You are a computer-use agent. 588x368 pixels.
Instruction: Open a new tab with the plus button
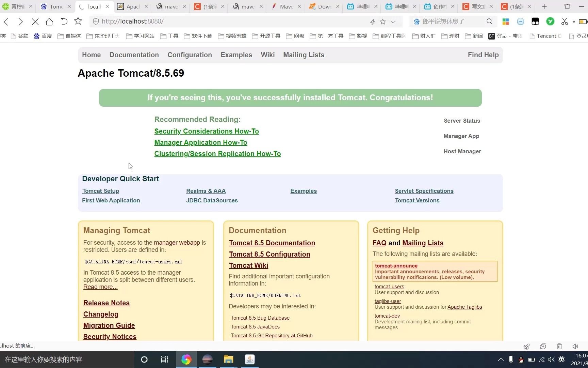pos(544,6)
